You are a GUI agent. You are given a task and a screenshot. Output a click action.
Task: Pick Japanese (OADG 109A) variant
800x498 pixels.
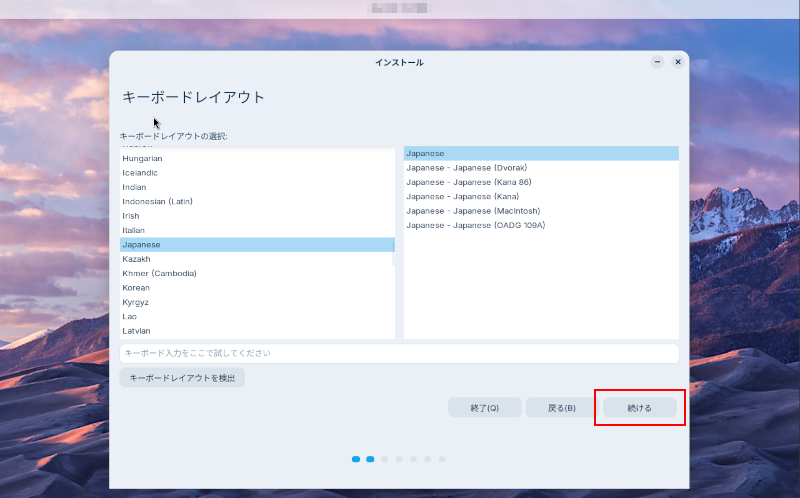point(475,225)
